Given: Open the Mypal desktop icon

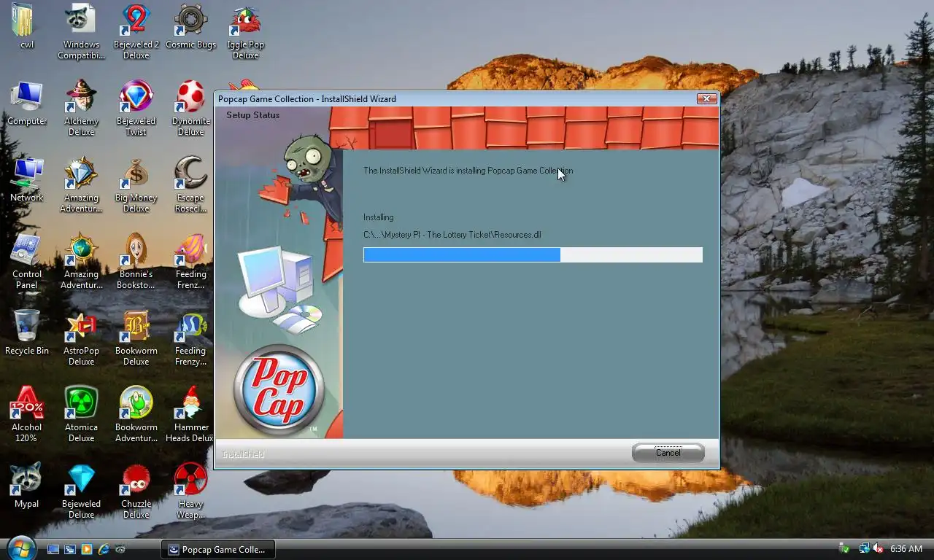Looking at the screenshot, I should pyautogui.click(x=27, y=486).
